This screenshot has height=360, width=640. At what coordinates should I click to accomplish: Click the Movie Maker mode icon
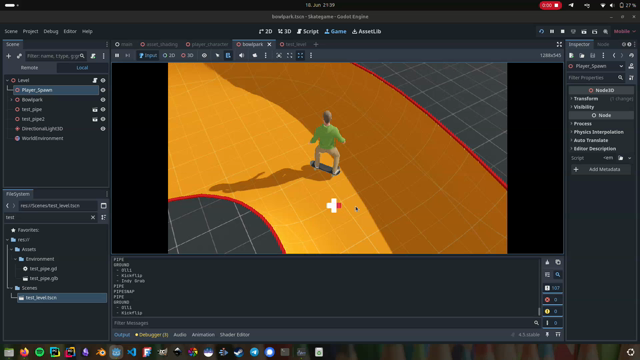point(605,31)
